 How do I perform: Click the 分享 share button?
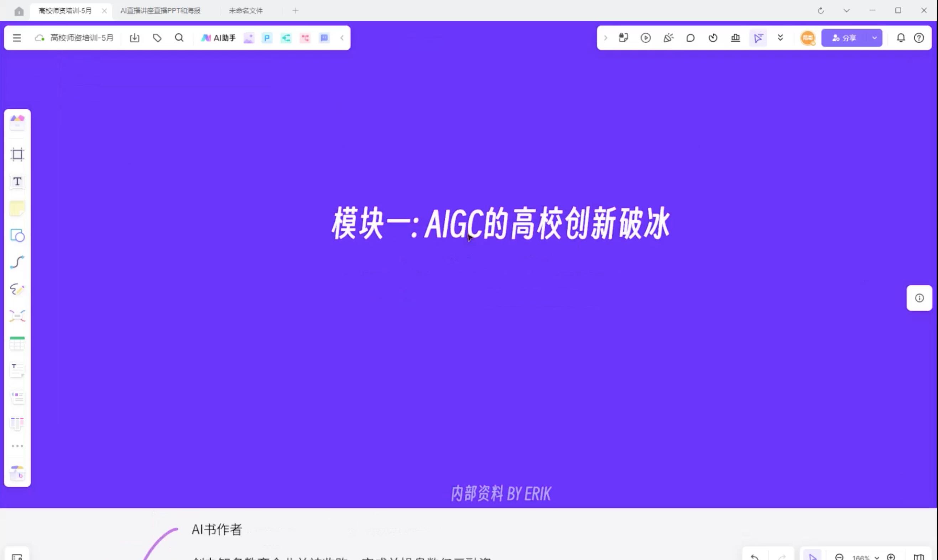(x=844, y=38)
